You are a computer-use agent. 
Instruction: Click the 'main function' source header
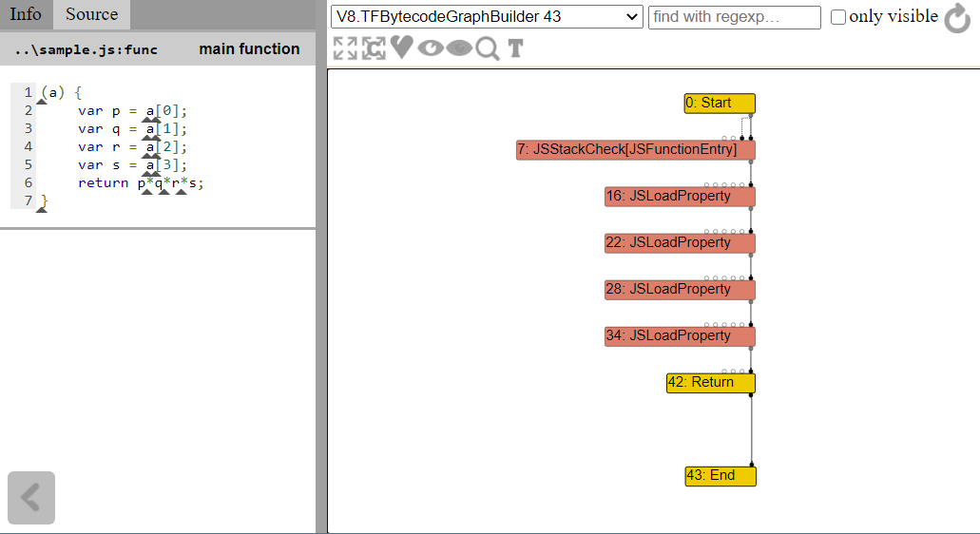[249, 49]
